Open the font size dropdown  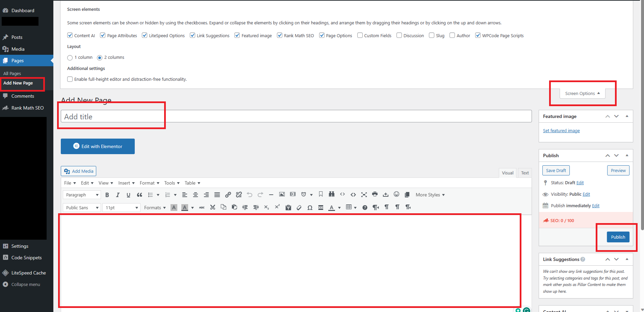click(x=121, y=207)
